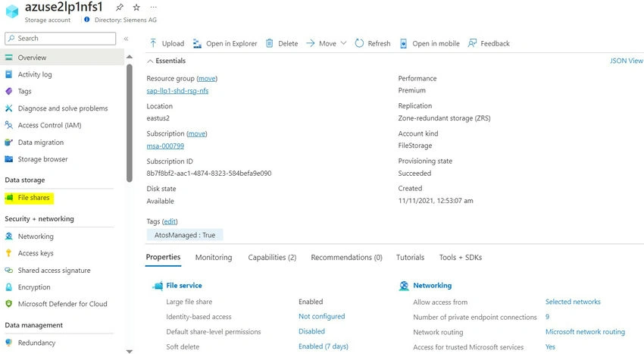Click the Encryption lock icon
This screenshot has width=644, height=354.
coord(8,287)
